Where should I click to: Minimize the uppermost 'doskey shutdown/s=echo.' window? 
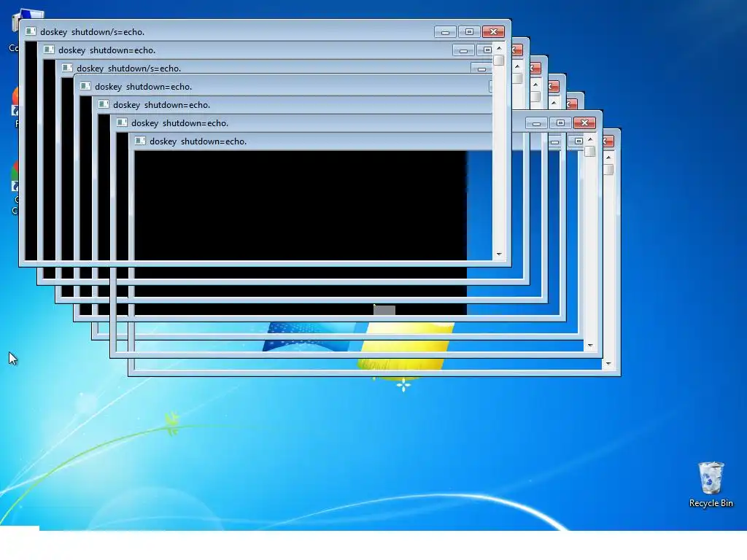point(445,32)
